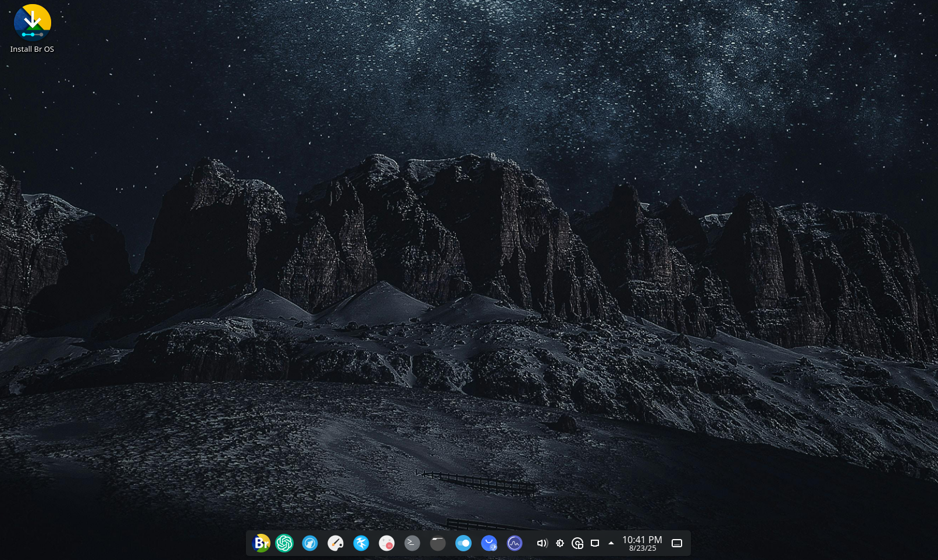Viewport: 938px width, 560px height.
Task: Select the Install Br OS desktop shortcut
Action: [x=33, y=29]
